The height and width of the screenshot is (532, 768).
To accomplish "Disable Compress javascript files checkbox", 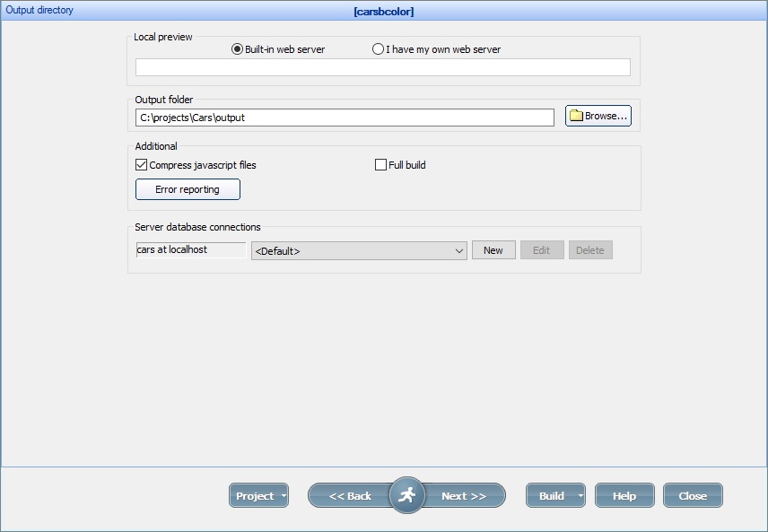I will tap(142, 165).
